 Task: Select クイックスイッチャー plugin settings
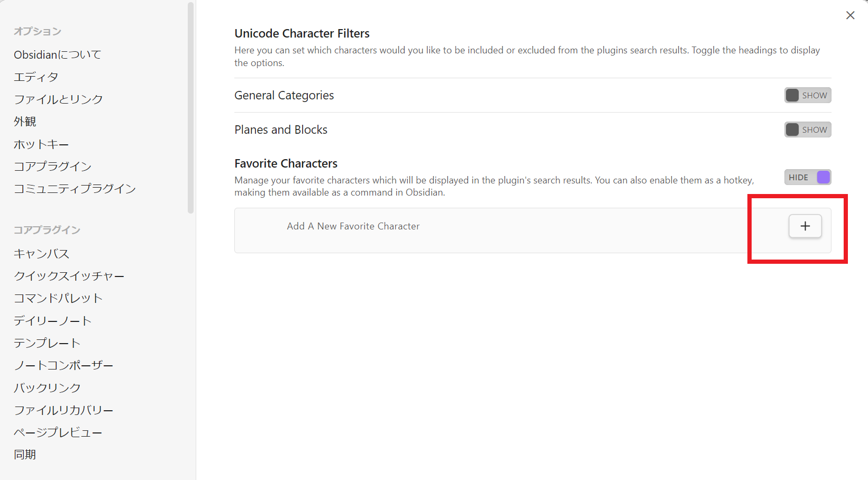(69, 276)
